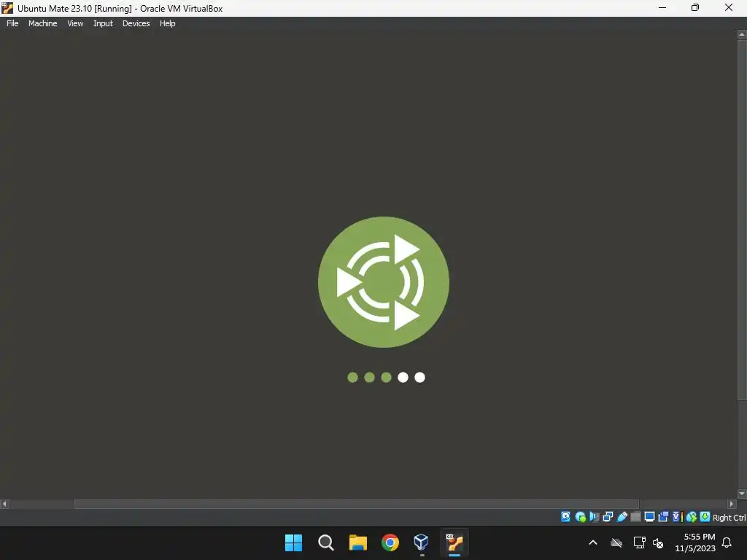Click the hard disk activity status icon
The image size is (747, 560).
pos(565,517)
